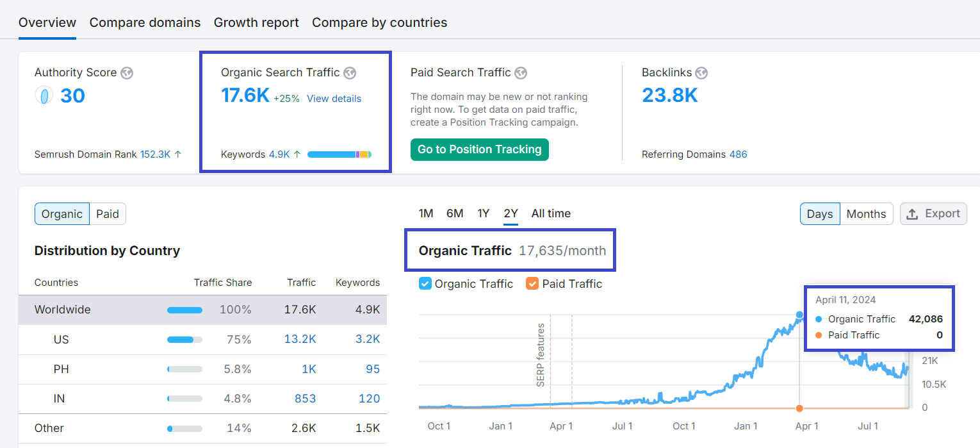Uncheck the Paid Traffic checkbox

click(532, 284)
